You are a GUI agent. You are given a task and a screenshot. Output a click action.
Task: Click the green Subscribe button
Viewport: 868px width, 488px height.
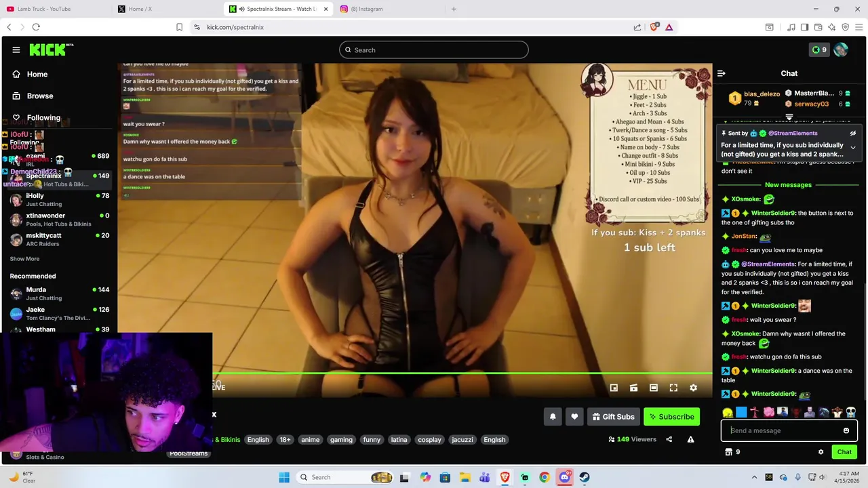coord(671,417)
